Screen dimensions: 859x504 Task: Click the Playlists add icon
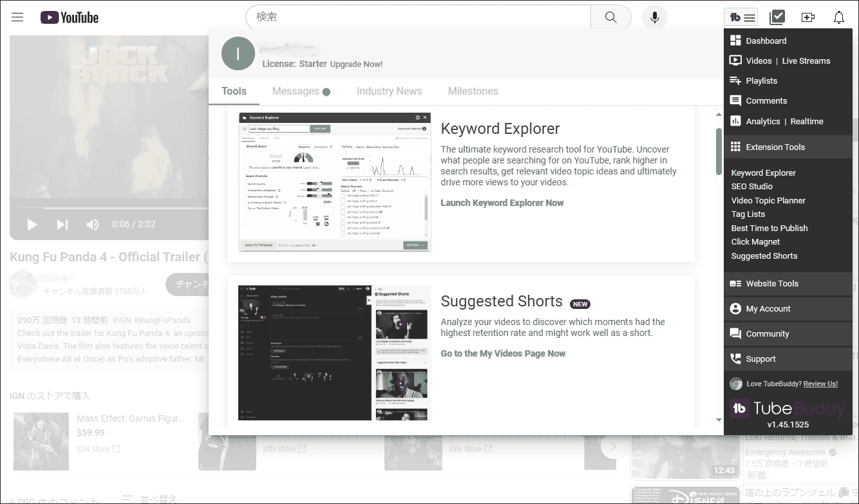(x=735, y=80)
